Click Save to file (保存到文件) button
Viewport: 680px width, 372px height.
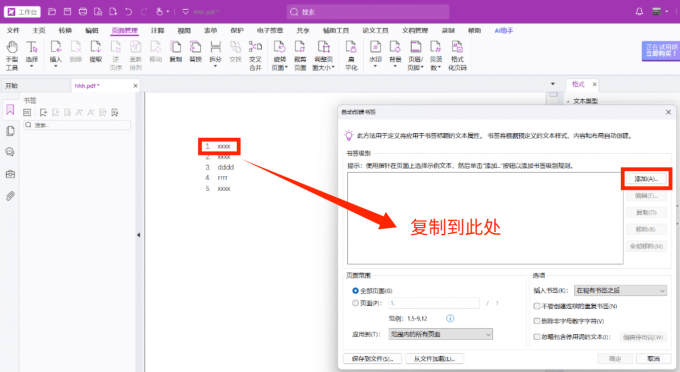pos(373,359)
